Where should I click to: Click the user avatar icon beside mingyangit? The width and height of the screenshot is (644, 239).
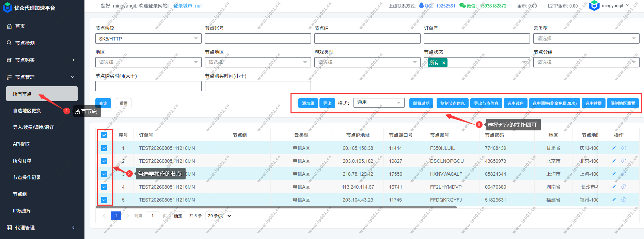click(594, 5)
